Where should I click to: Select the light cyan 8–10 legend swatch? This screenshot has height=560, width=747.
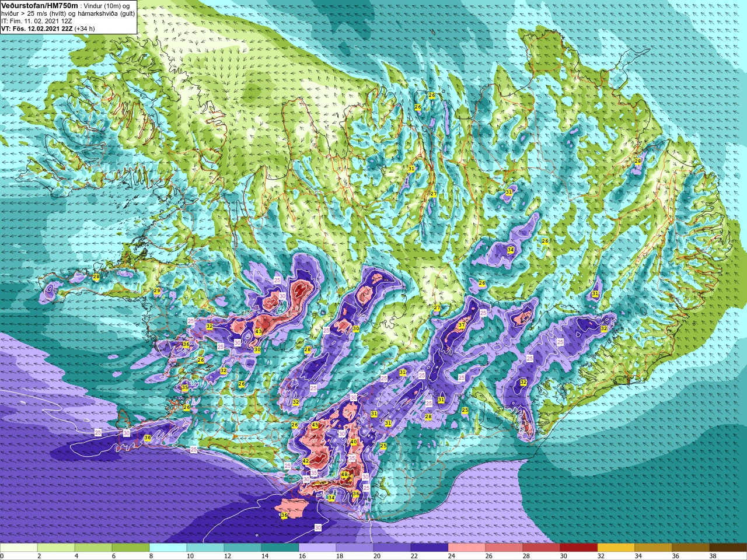(x=168, y=548)
